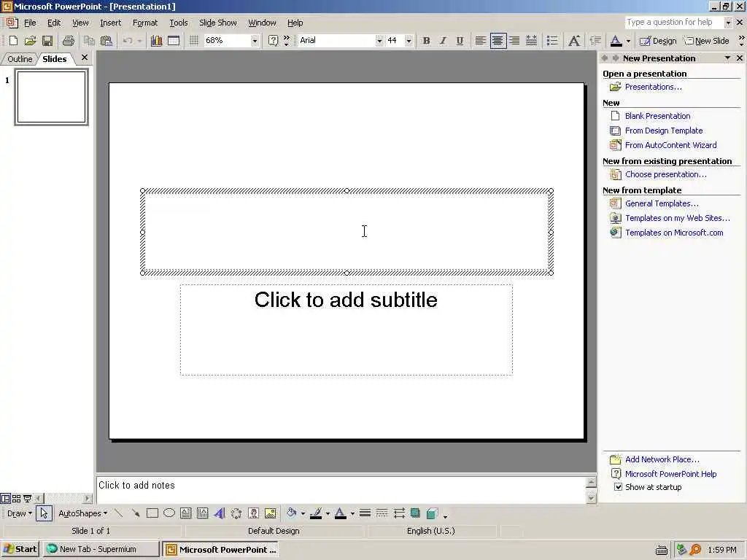Apply bullet list formatting
Screen dimensions: 747x560
(x=553, y=41)
